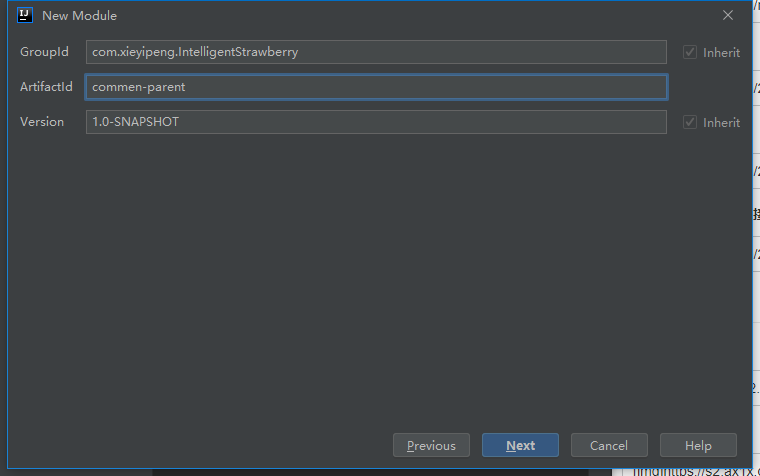The image size is (760, 476).
Task: Click the com.xieyipeng.IntelligentStrawberry text
Action: tap(195, 52)
